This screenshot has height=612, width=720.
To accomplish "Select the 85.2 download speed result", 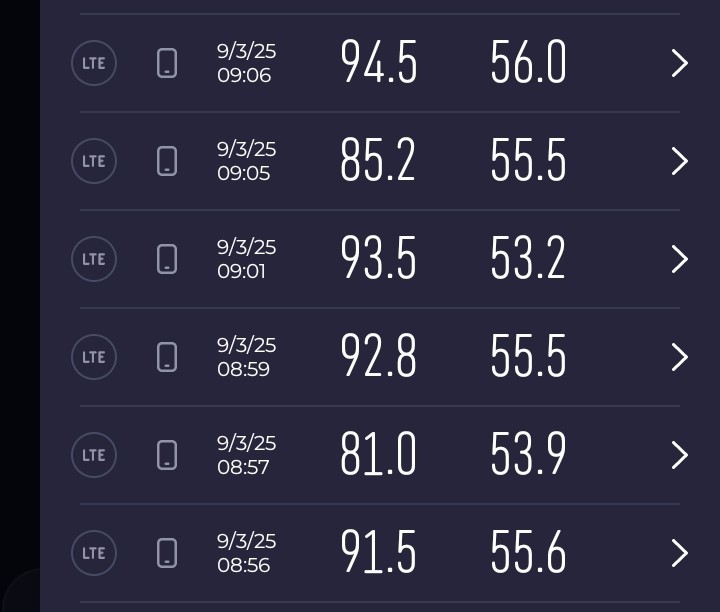I will pyautogui.click(x=378, y=162).
